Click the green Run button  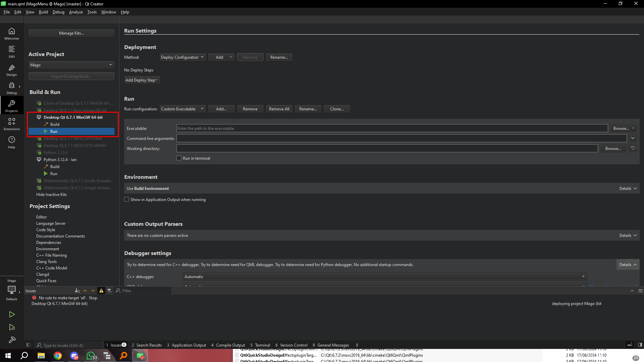click(x=12, y=314)
